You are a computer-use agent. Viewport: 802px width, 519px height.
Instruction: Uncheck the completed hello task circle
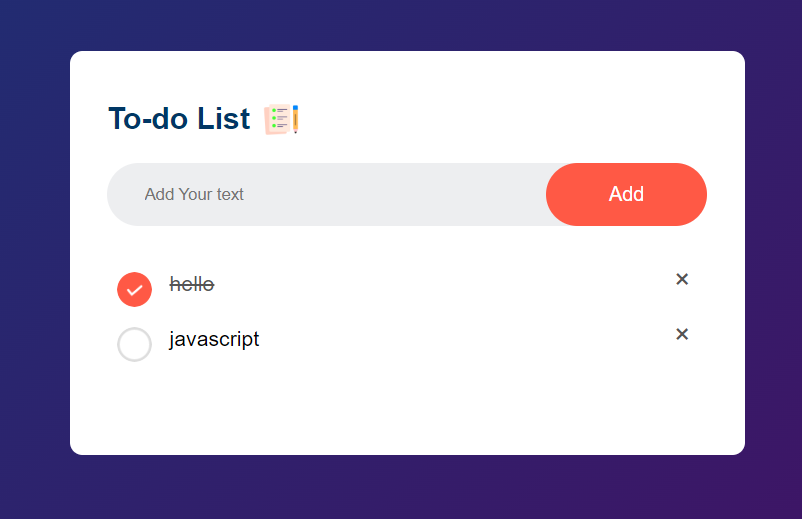point(135,290)
